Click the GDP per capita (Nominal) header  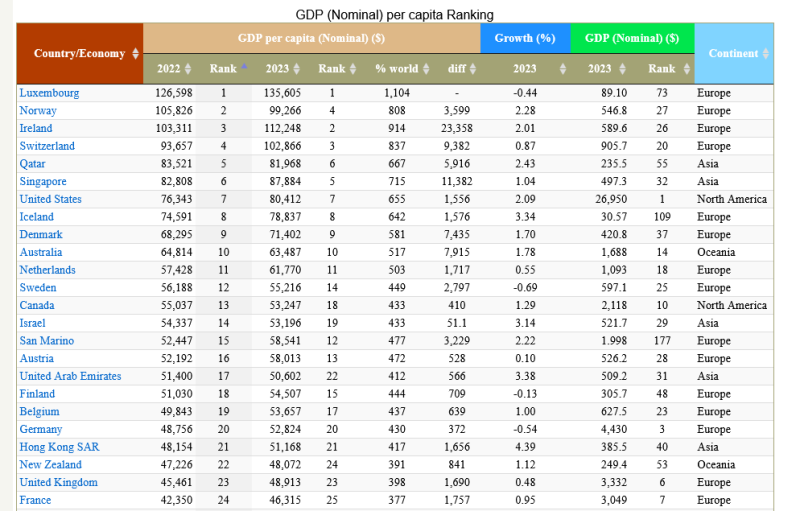click(x=311, y=38)
